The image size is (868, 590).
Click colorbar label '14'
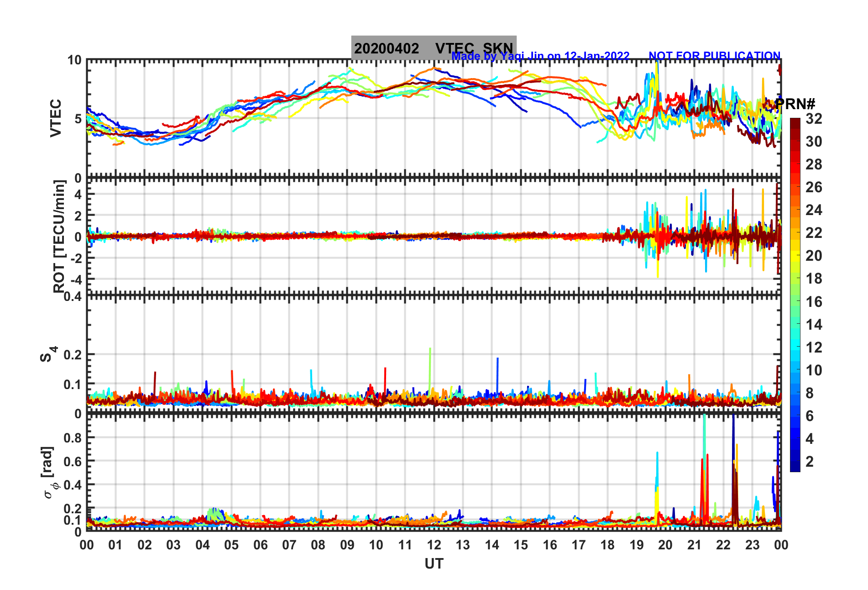click(x=814, y=325)
